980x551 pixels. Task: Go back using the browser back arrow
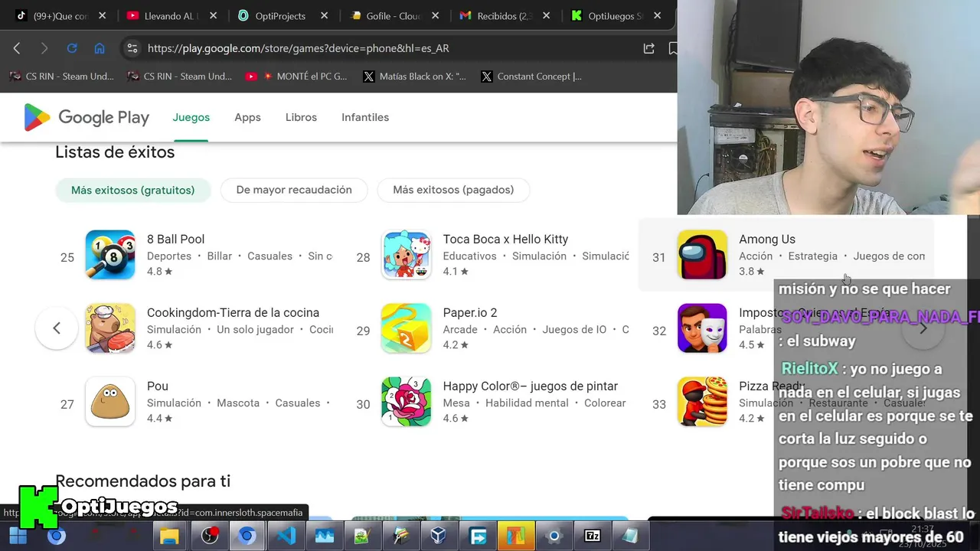(x=17, y=48)
